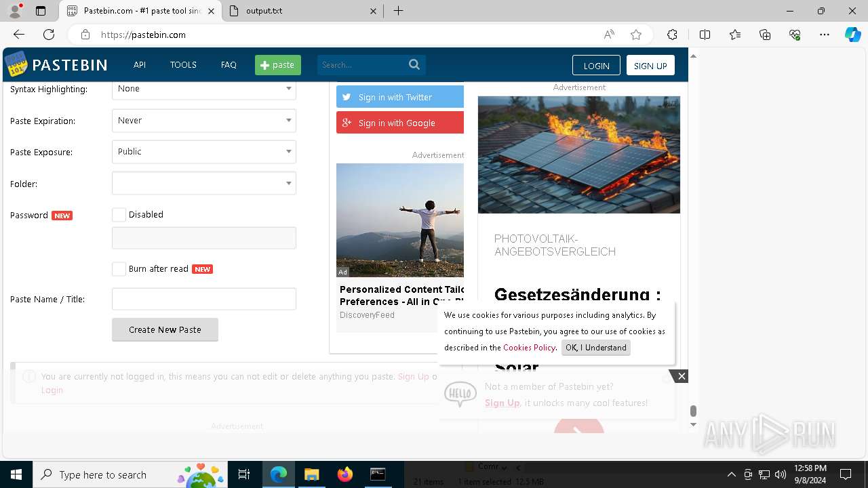
Task: Open the browser Extensions icon
Action: click(x=672, y=35)
